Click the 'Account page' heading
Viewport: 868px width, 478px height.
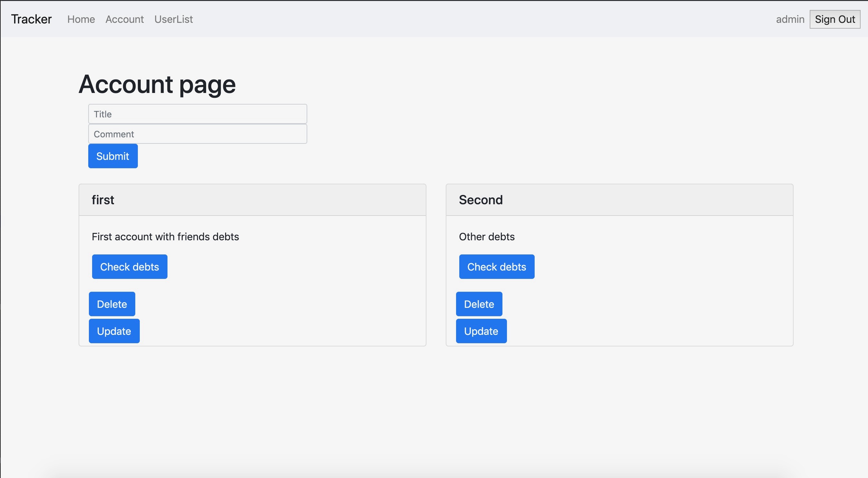tap(157, 84)
